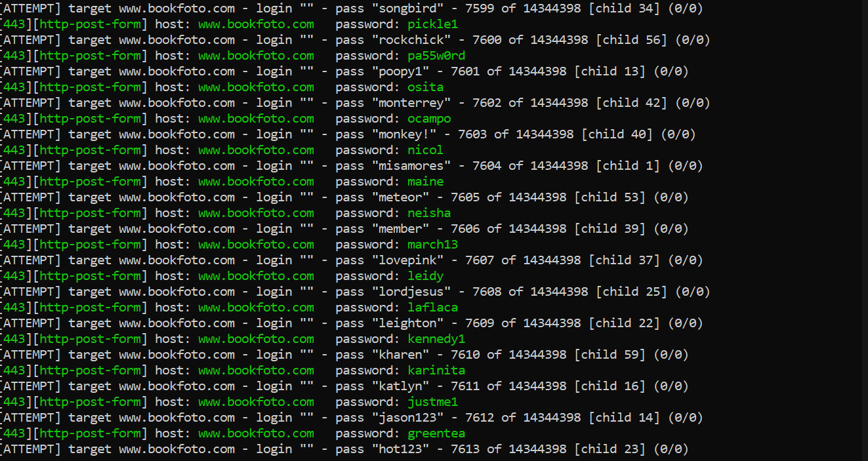Select the password value pa55w0rd
The height and width of the screenshot is (461, 868).
click(x=436, y=56)
